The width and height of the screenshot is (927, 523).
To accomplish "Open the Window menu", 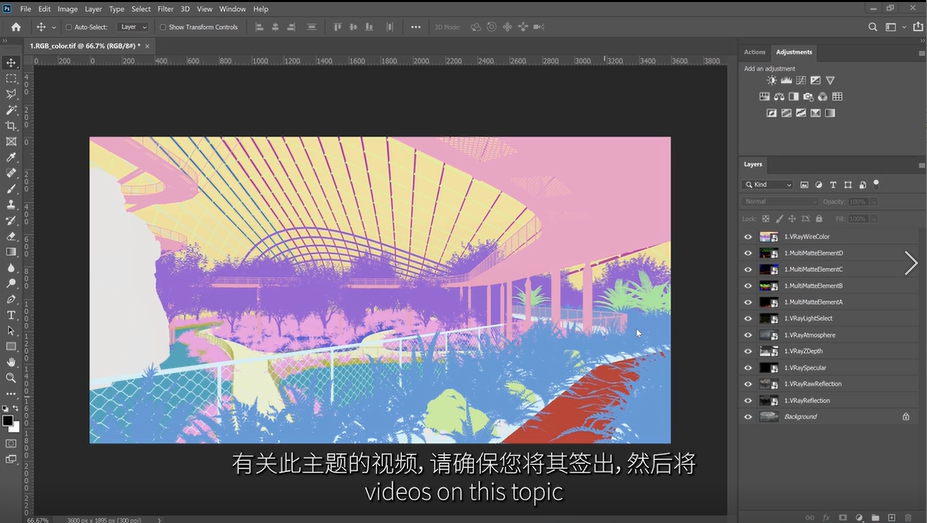I will point(232,9).
